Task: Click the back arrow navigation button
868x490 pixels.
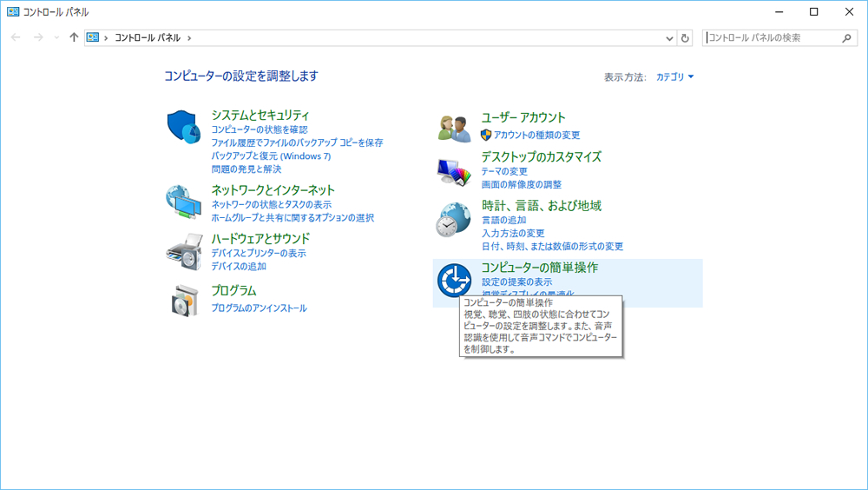Action: coord(16,37)
